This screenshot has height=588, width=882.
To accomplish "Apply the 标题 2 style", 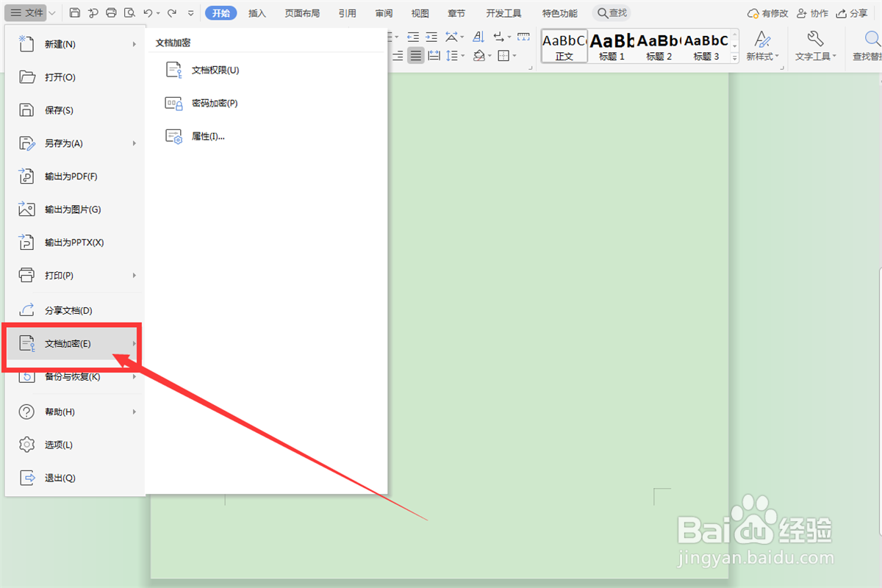I will pos(659,46).
